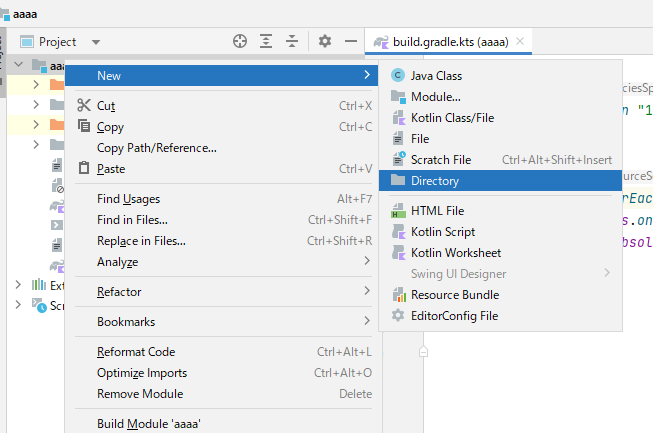This screenshot has height=433, width=653.
Task: Close the build.gradle.kts (aaaa) tab
Action: tap(520, 41)
